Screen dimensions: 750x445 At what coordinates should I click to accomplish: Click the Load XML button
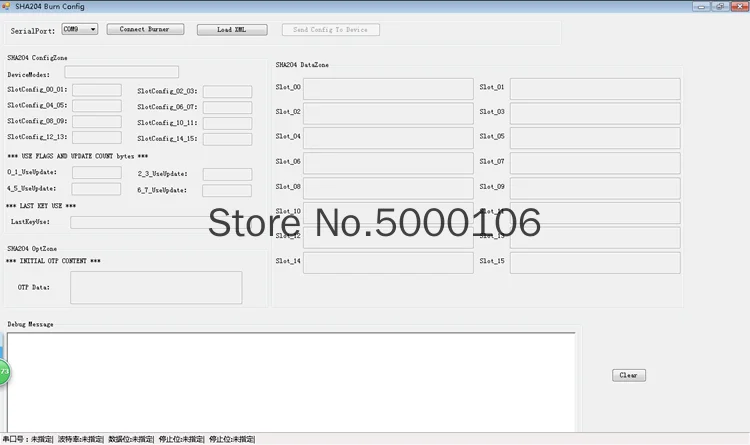pos(232,30)
